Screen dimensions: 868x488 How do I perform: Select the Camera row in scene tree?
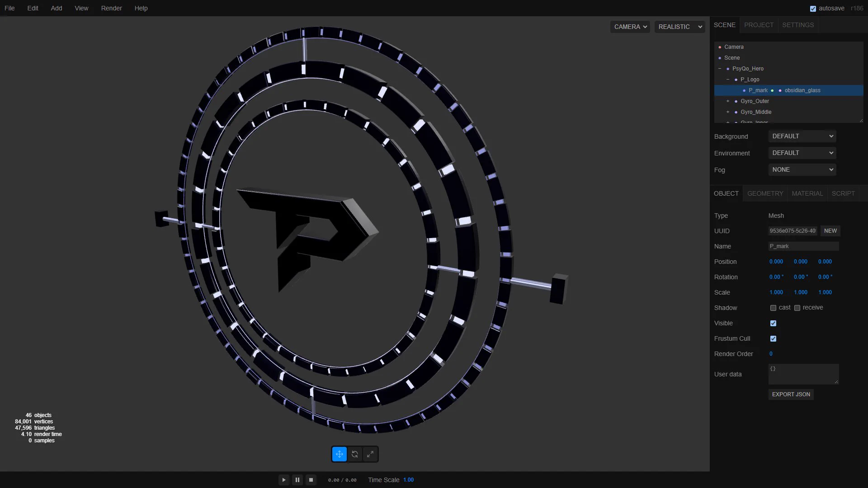click(x=788, y=47)
